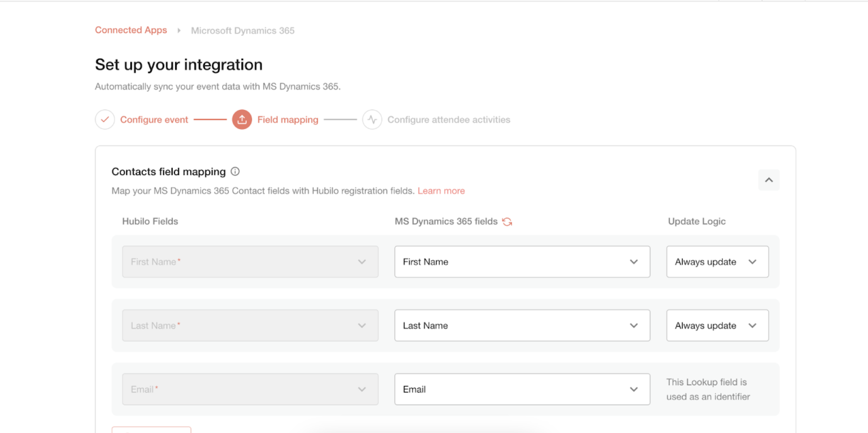Refresh MS Dynamics 365 fields
The height and width of the screenshot is (433, 868).
[x=507, y=221]
